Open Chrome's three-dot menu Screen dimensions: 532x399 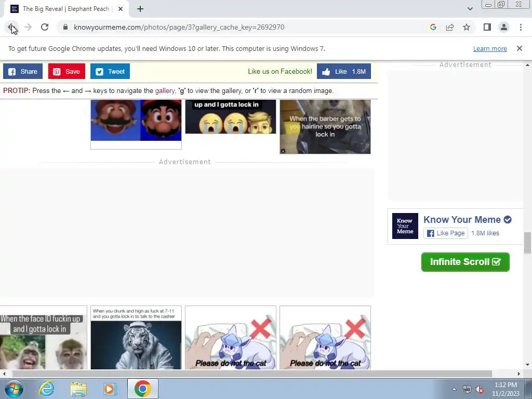(x=521, y=27)
